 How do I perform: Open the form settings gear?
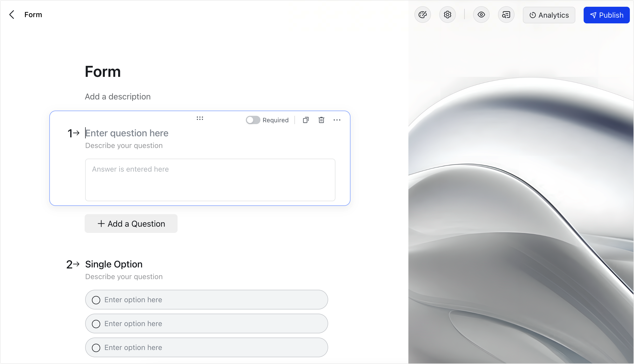[x=447, y=15]
